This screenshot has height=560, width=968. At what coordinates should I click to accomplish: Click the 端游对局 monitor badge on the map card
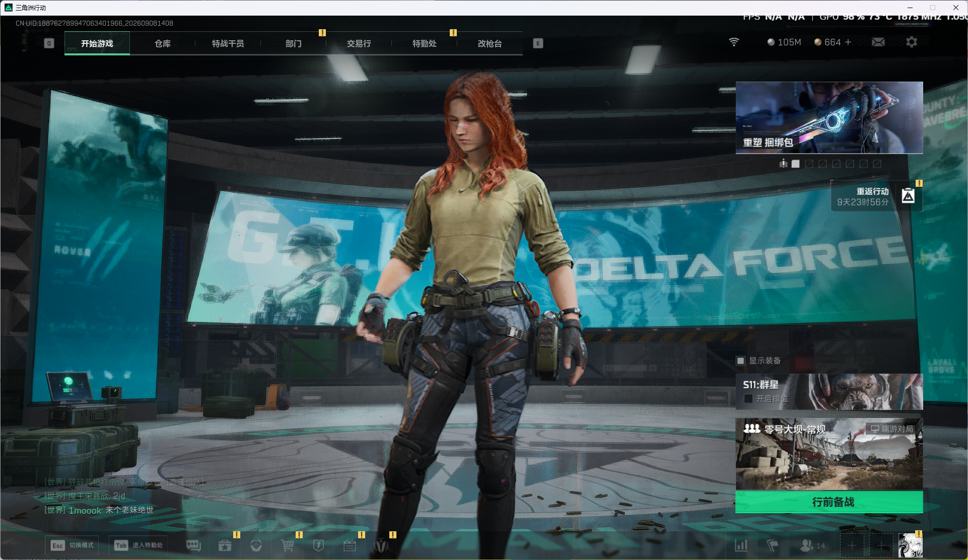pyautogui.click(x=892, y=429)
